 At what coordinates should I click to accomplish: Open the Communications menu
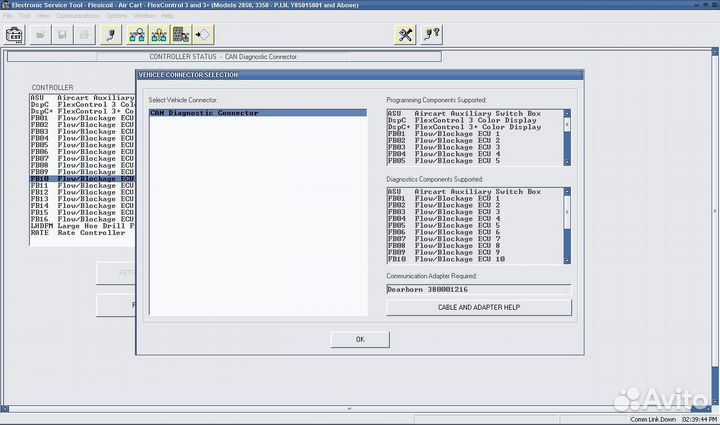78,16
